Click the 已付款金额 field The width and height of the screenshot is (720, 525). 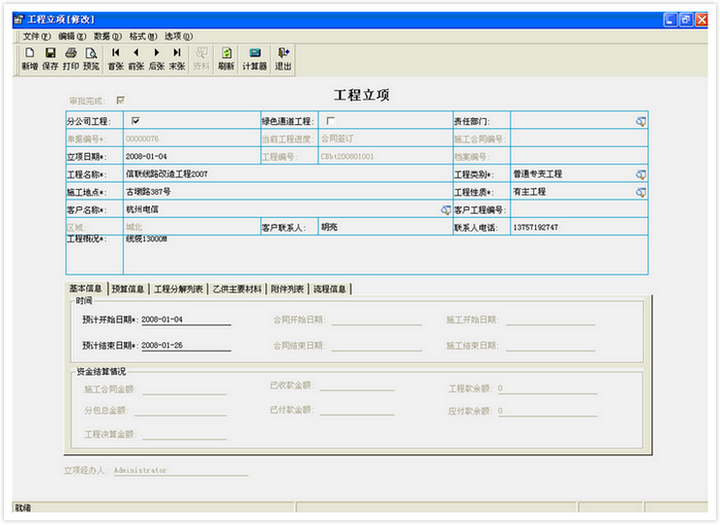[x=357, y=410]
